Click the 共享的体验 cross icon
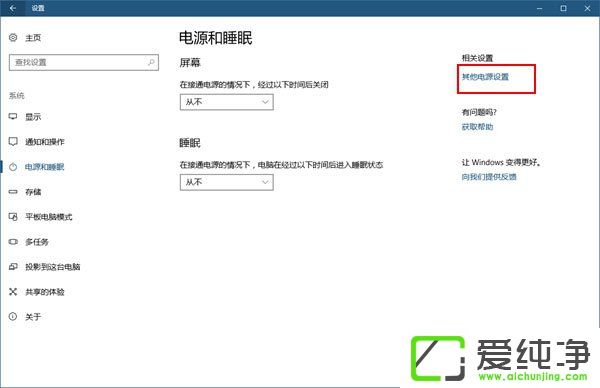 [13, 292]
